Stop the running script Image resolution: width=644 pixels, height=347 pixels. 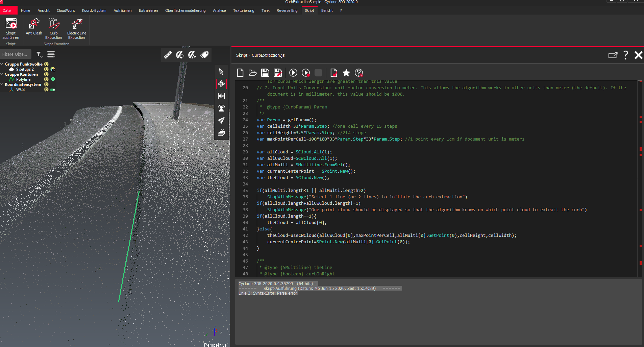click(x=318, y=73)
